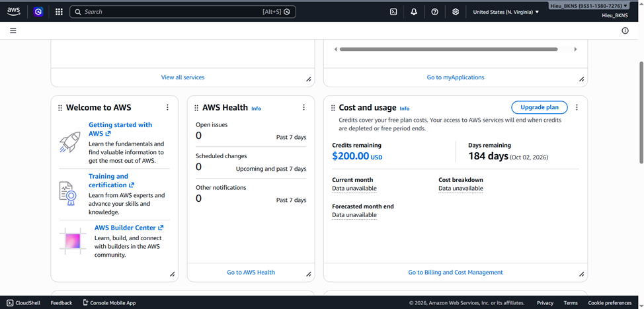Viewport: 644px width, 309px height.
Task: Click the Upgrade plan button
Action: point(540,107)
